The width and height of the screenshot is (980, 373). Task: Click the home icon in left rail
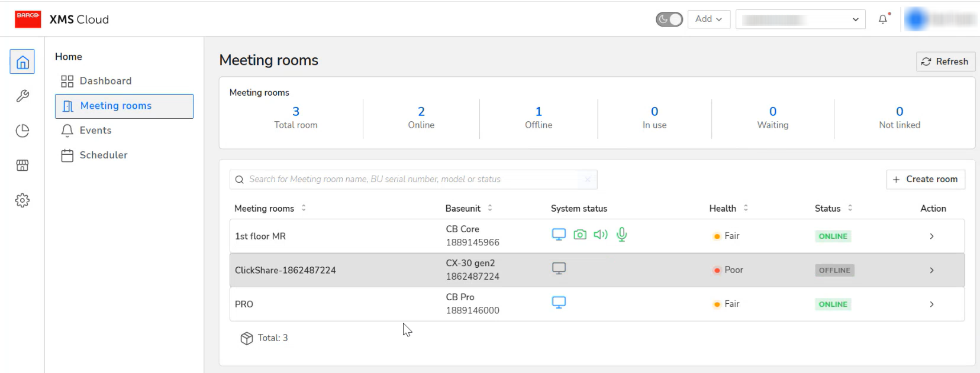point(22,62)
